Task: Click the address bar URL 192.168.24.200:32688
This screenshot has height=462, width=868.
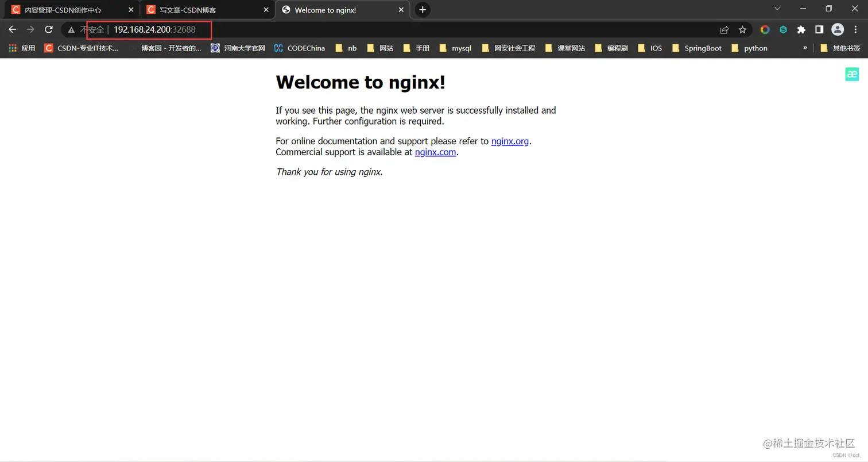Action: pyautogui.click(x=154, y=29)
